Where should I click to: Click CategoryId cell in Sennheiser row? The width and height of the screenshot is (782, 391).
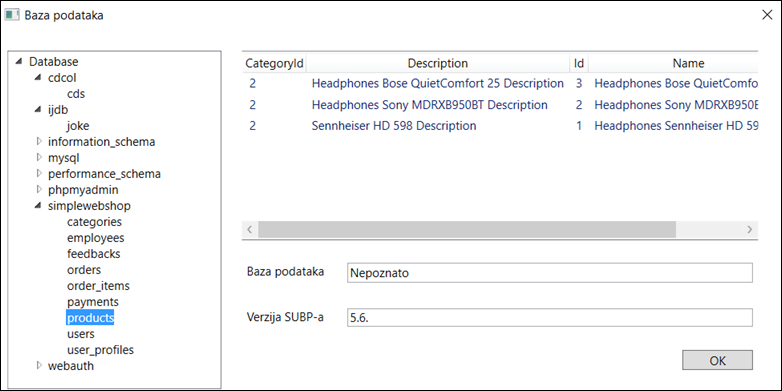pyautogui.click(x=253, y=126)
